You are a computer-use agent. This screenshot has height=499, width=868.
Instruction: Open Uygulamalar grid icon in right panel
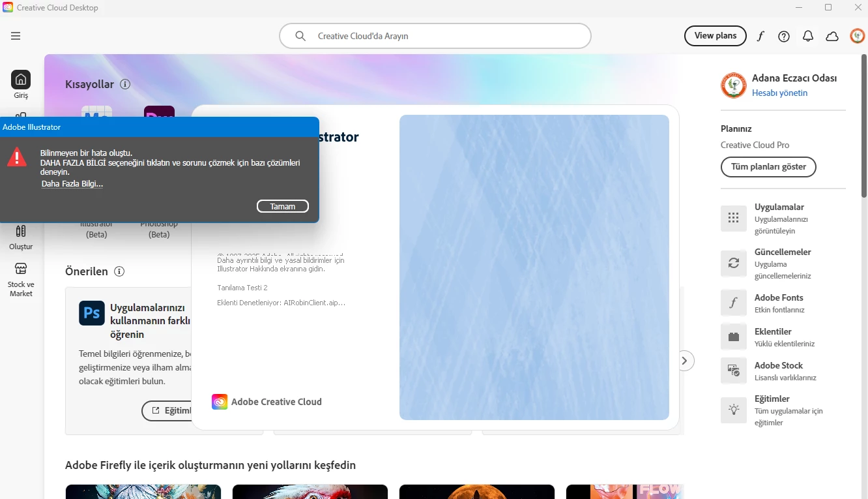[734, 219]
